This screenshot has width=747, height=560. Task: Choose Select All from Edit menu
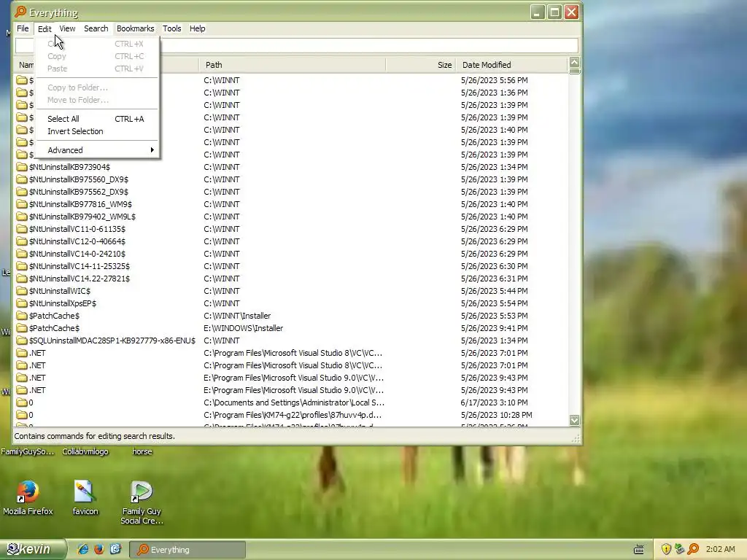[97, 119]
